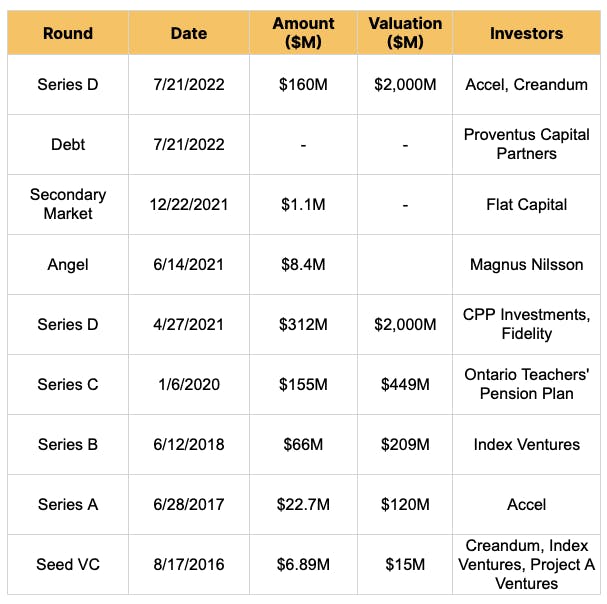Click the Index Ventures investor cell
This screenshot has height=604, width=607.
point(526,444)
